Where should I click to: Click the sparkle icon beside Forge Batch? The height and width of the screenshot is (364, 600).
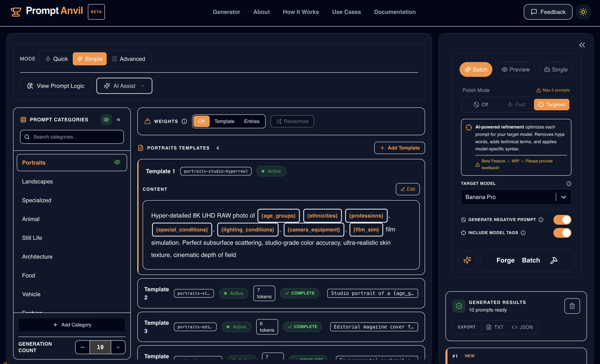point(467,260)
